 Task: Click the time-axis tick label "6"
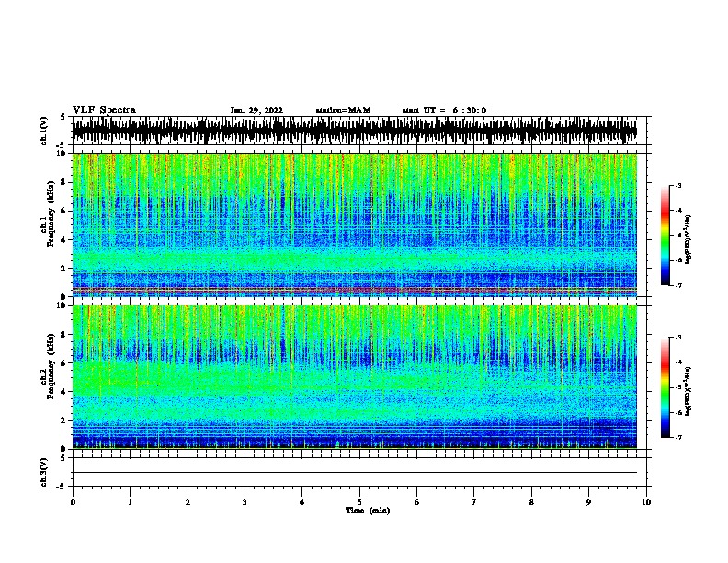pos(417,502)
